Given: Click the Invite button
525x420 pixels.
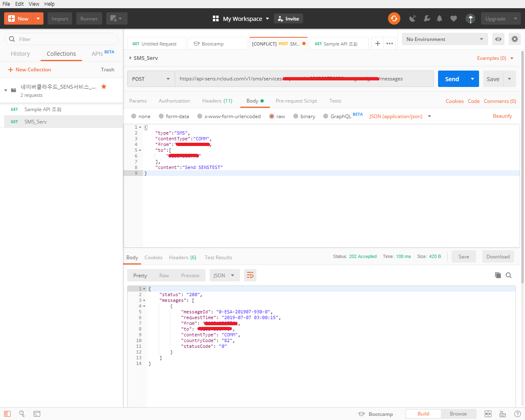Looking at the screenshot, I should [x=288, y=18].
